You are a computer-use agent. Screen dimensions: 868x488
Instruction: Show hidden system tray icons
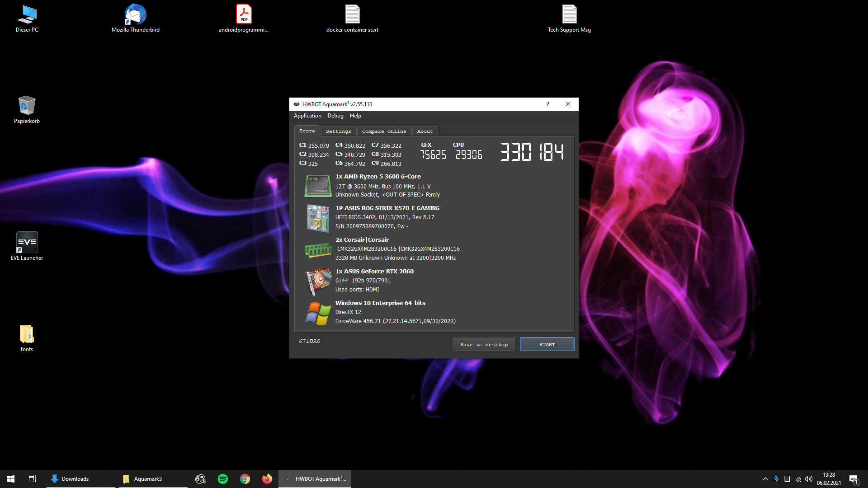765,479
